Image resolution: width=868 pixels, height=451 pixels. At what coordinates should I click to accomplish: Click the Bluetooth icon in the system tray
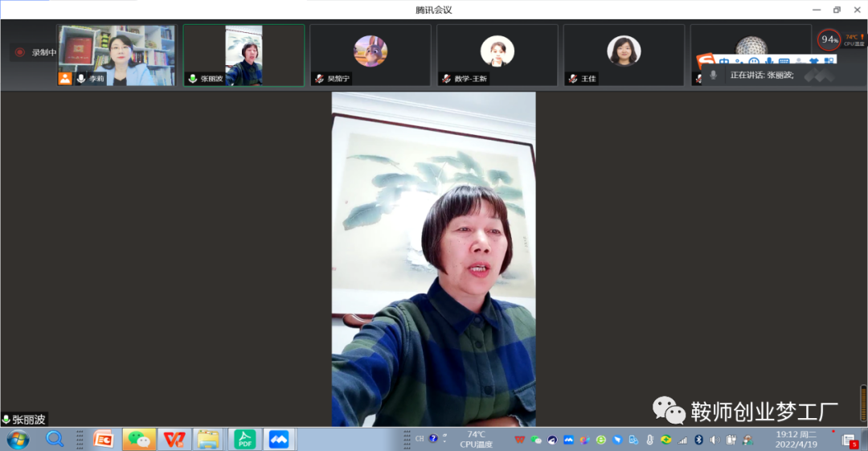(x=698, y=440)
